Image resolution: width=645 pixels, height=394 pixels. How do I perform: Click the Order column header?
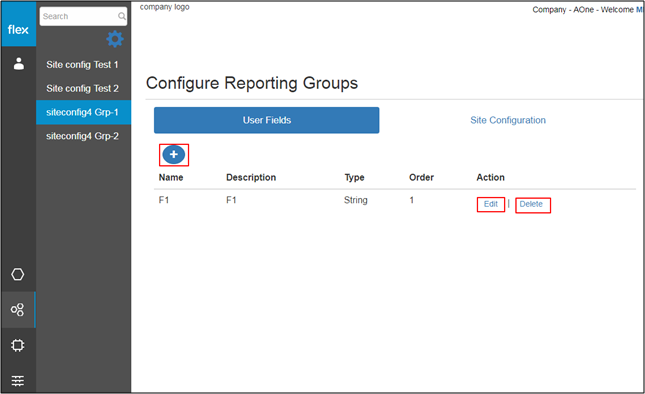click(x=421, y=177)
